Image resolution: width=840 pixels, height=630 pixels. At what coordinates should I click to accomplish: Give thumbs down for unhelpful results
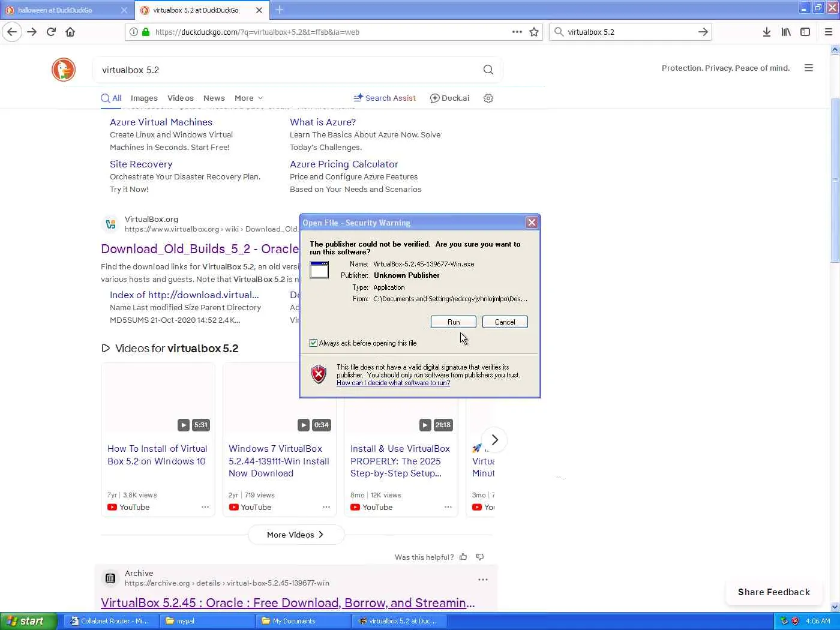click(480, 557)
